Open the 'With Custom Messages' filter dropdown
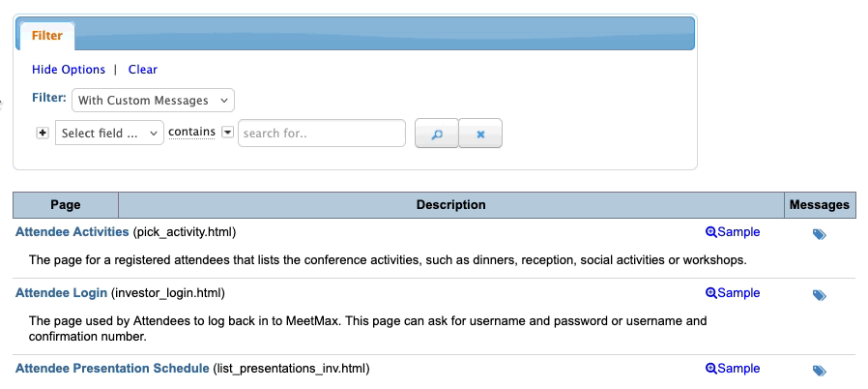The image size is (868, 389). (x=153, y=101)
